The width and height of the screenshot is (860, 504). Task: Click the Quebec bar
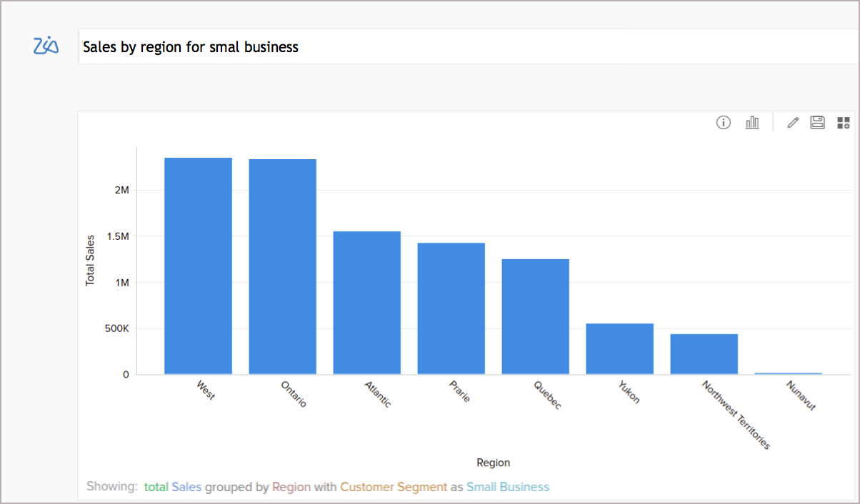[x=536, y=314]
